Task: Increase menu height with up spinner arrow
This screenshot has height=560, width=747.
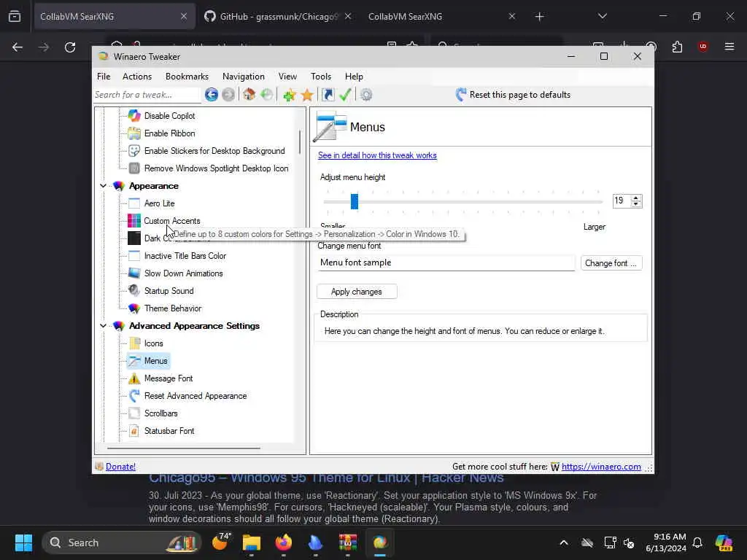Action: click(x=635, y=197)
